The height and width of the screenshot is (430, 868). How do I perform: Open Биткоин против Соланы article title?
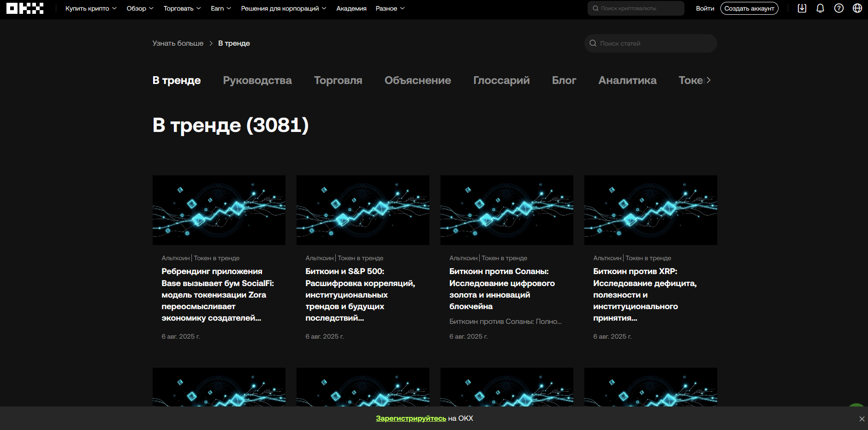point(502,289)
